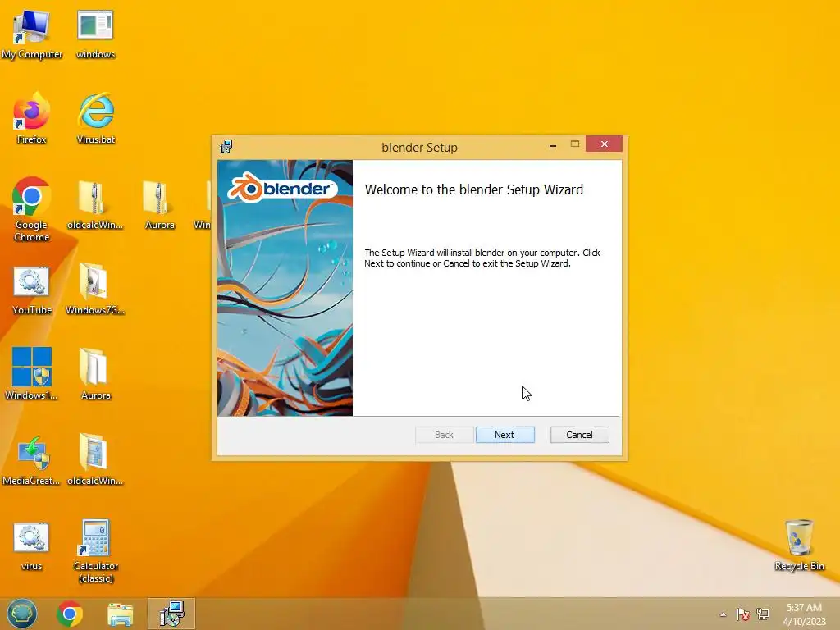840x630 pixels.
Task: Select the Windows7G folder icon
Action: (x=95, y=290)
